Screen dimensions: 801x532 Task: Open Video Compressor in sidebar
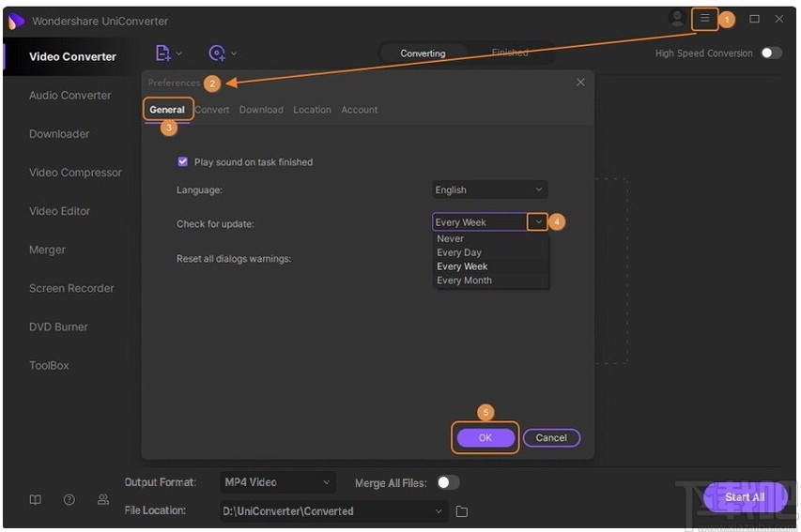point(75,173)
